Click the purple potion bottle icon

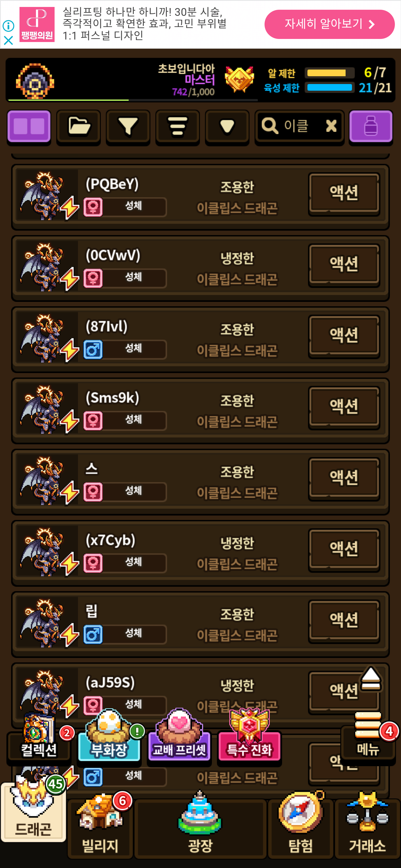pos(371,127)
